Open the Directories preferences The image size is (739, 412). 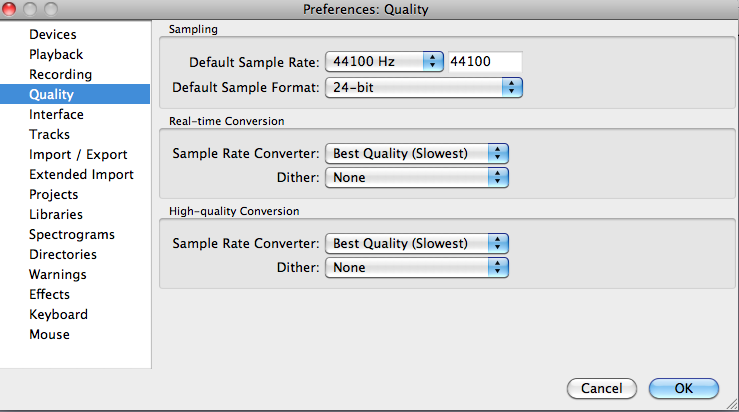(x=64, y=255)
